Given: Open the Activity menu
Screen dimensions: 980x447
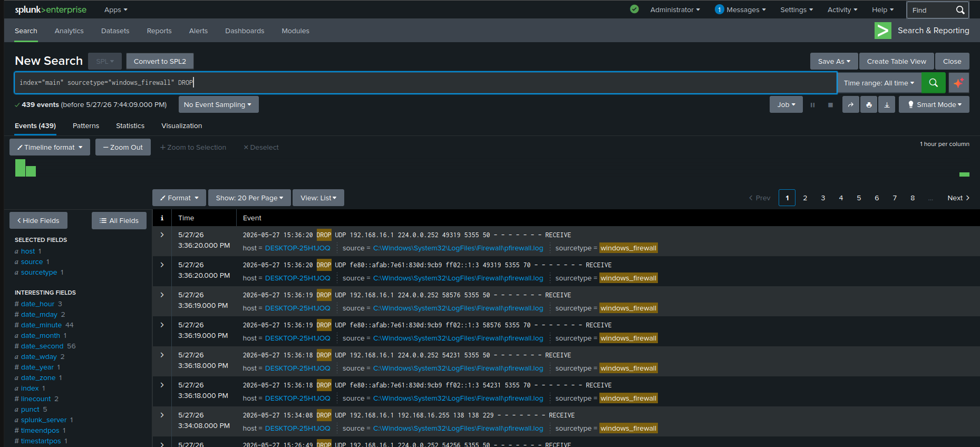Looking at the screenshot, I should pyautogui.click(x=842, y=9).
